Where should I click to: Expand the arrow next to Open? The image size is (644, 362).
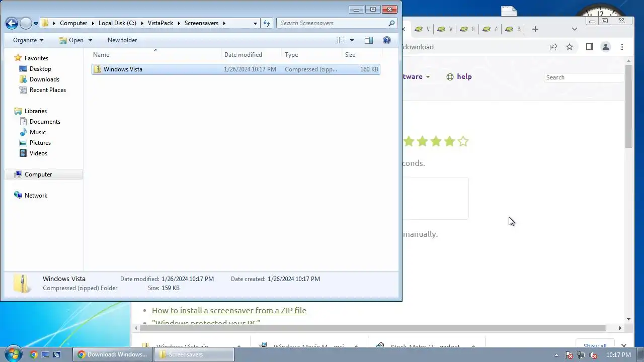(91, 40)
